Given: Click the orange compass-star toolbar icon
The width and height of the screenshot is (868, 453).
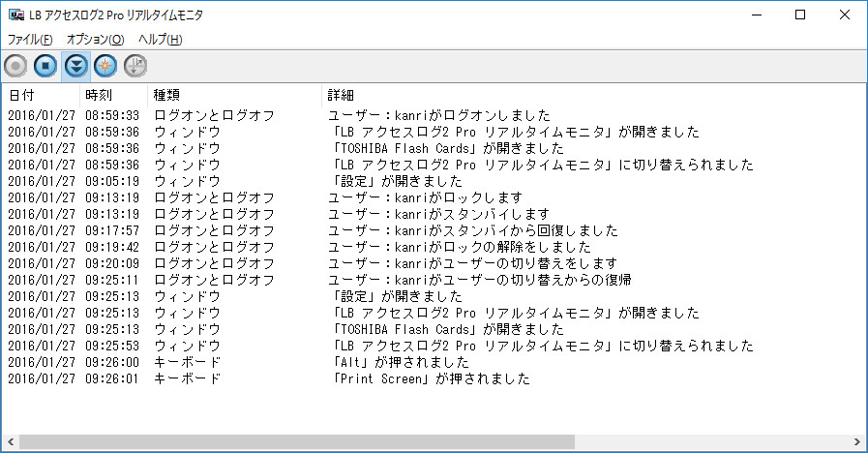Looking at the screenshot, I should (x=105, y=67).
